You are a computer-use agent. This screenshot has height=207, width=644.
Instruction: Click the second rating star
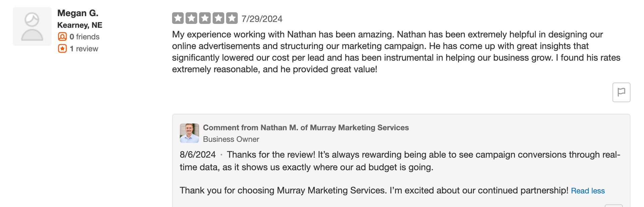coord(192,18)
